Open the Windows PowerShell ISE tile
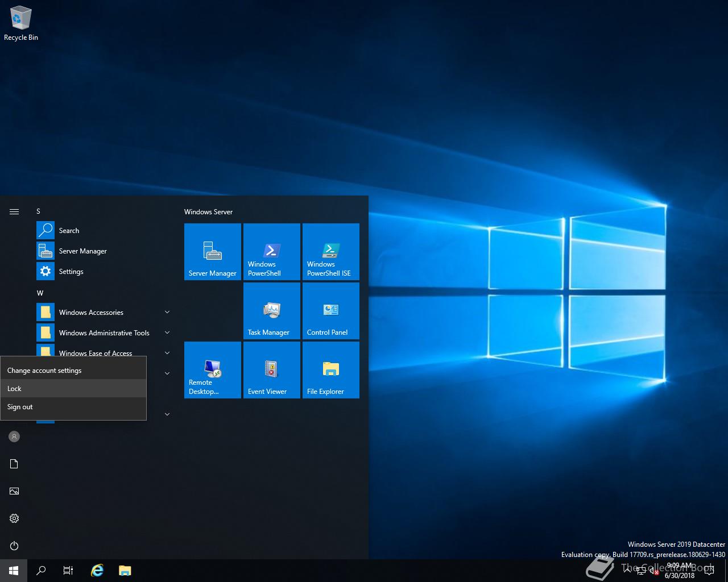The width and height of the screenshot is (728, 582). tap(331, 252)
